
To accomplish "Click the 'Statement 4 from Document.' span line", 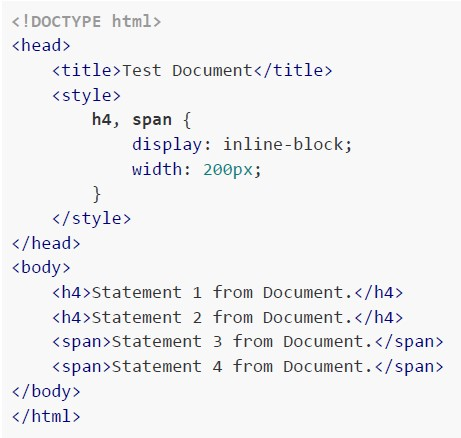I will coord(248,367).
